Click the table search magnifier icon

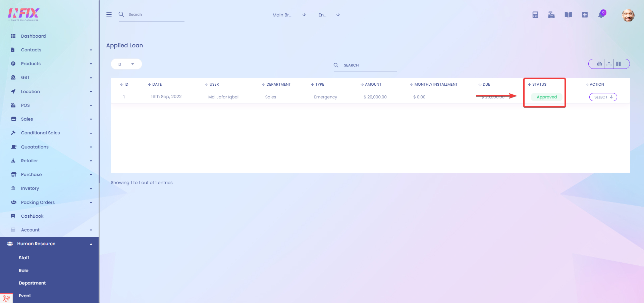click(x=336, y=65)
